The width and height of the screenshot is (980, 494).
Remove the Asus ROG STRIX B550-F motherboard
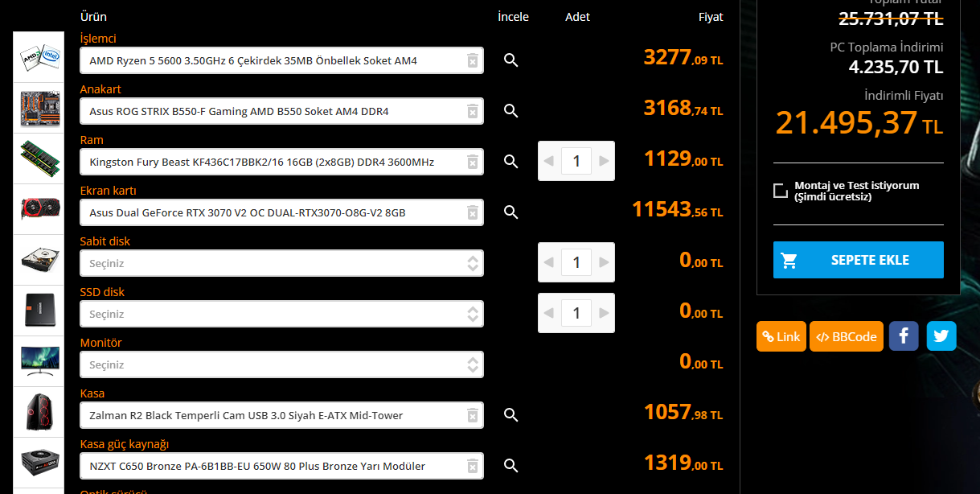pyautogui.click(x=473, y=111)
